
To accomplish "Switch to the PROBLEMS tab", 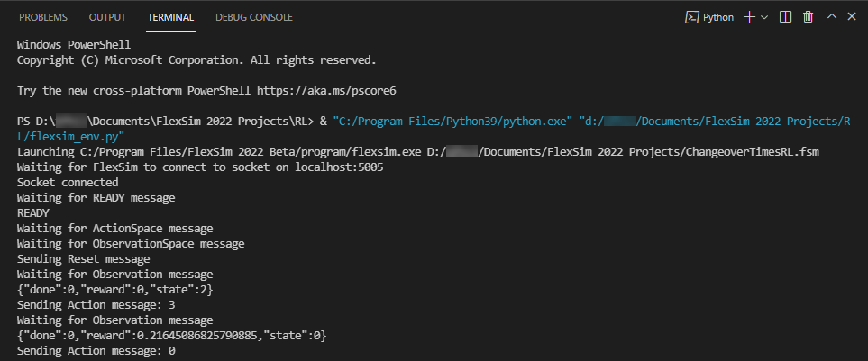I will click(43, 17).
